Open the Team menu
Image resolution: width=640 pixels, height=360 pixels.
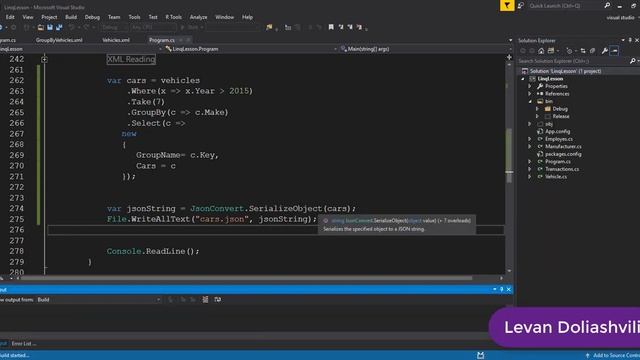114,17
